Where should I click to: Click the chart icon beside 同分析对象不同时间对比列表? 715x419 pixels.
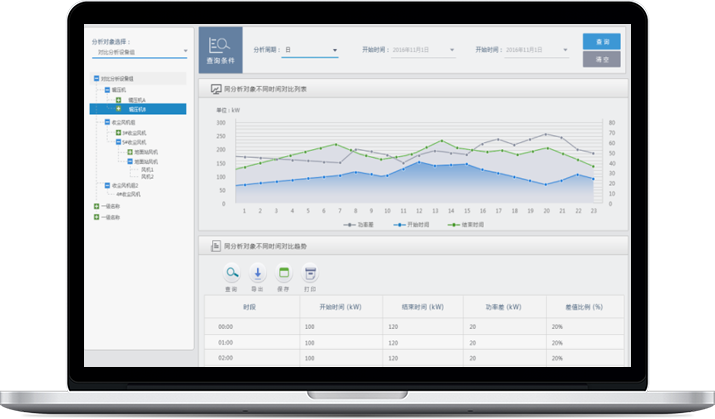(214, 89)
